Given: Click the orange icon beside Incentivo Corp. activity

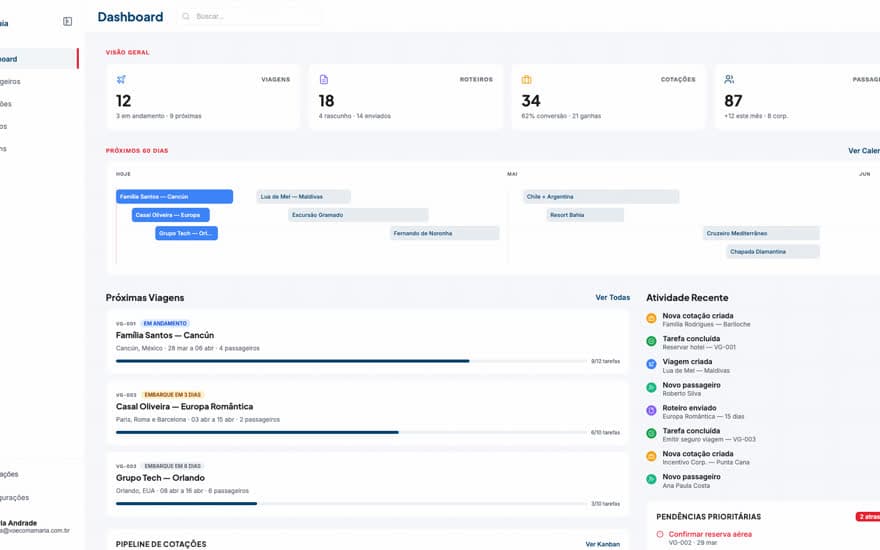Looking at the screenshot, I should pos(651,456).
